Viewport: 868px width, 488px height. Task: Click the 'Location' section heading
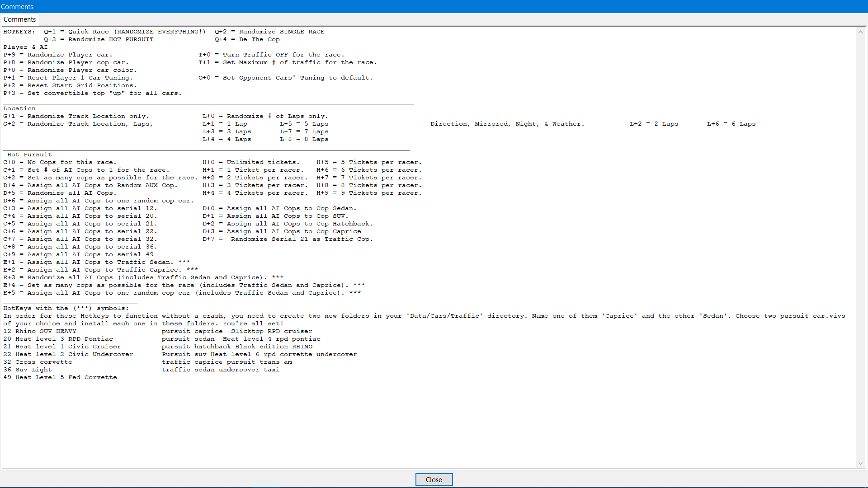pos(19,108)
